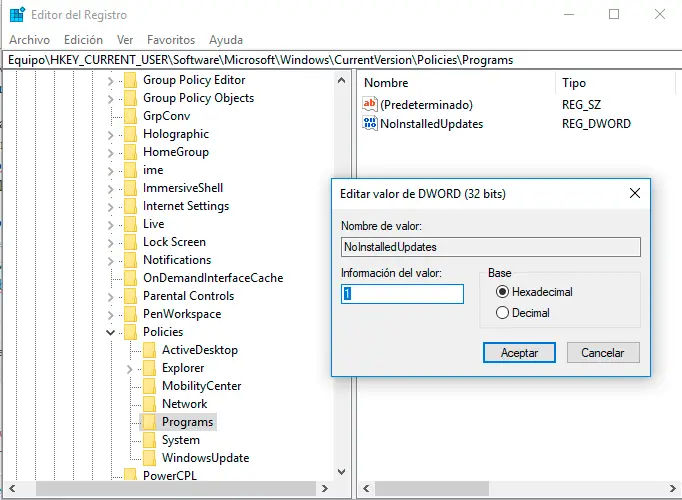The height and width of the screenshot is (500, 682).
Task: Click the Holographic folder icon
Action: [x=130, y=134]
